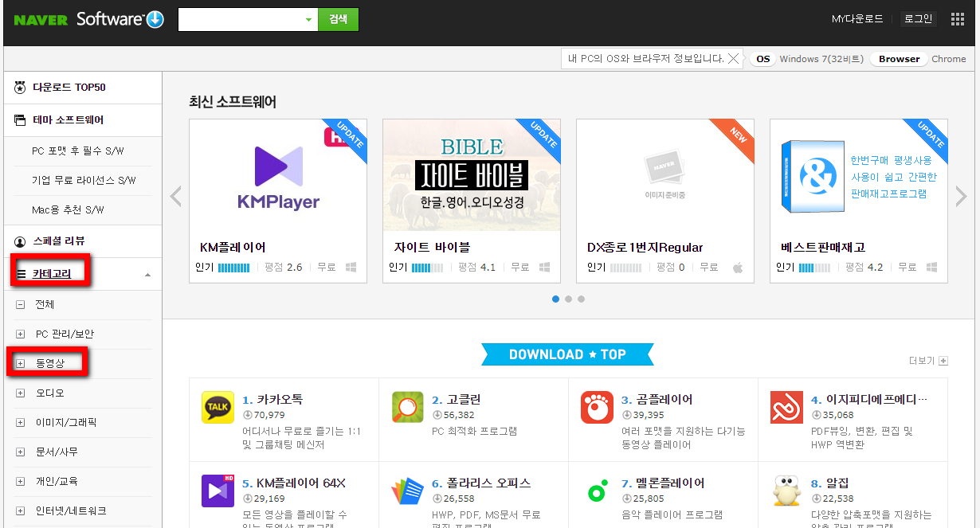This screenshot has width=980, height=528.
Task: Open MY다운로드
Action: (857, 19)
